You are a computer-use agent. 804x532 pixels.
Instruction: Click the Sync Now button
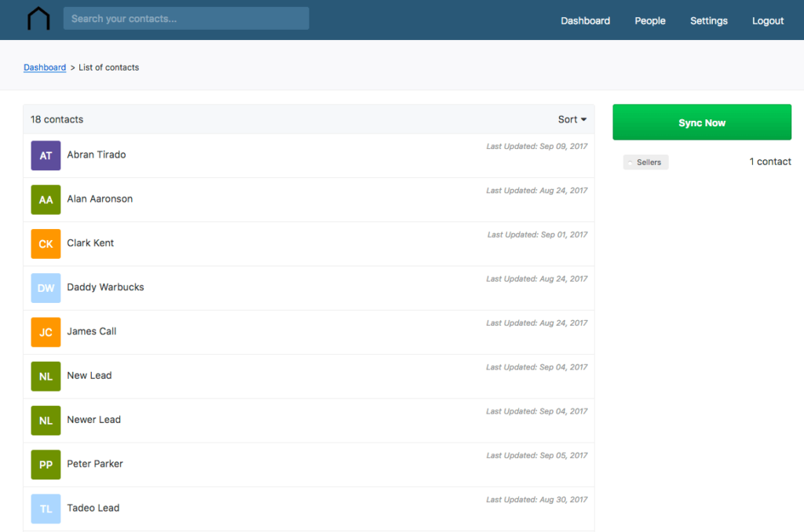click(x=702, y=122)
